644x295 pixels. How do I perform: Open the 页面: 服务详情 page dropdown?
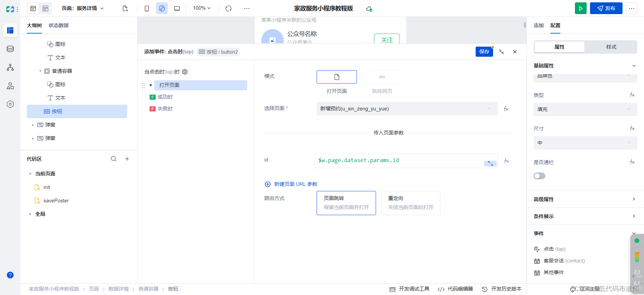click(x=83, y=8)
